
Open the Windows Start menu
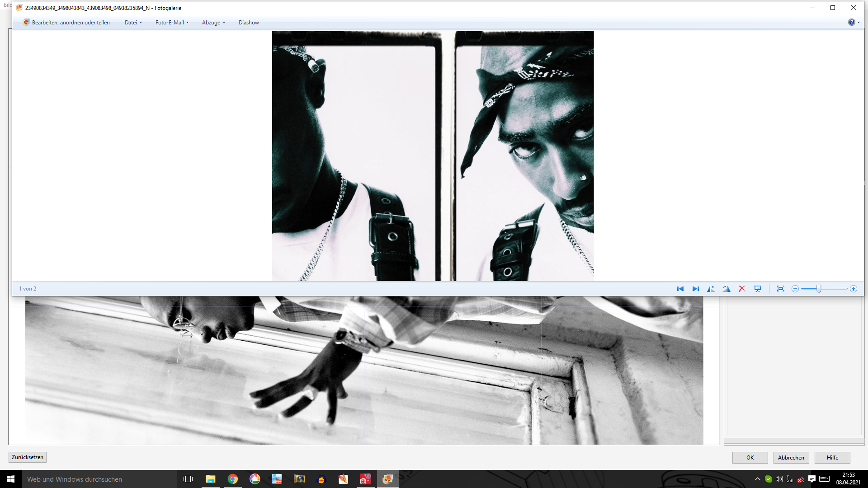[11, 479]
